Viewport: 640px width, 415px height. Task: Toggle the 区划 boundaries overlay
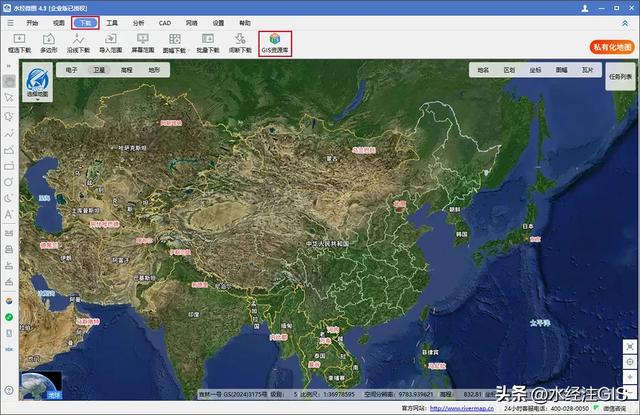click(x=509, y=71)
